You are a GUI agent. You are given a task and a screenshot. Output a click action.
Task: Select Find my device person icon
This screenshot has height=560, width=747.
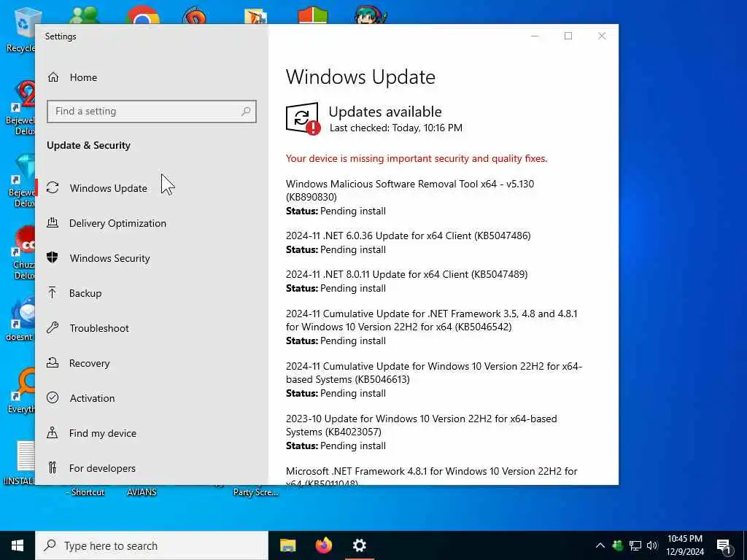[x=53, y=432]
